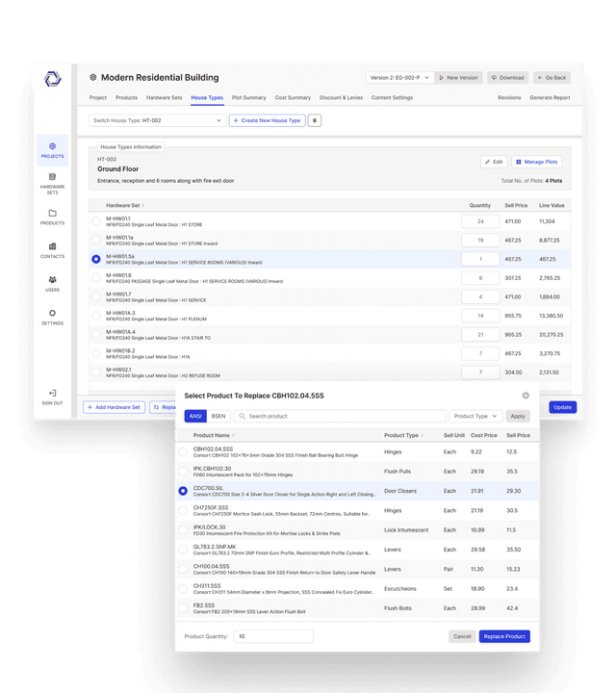
Task: Select radio button for CBH102.04.SSS product
Action: [x=183, y=451]
